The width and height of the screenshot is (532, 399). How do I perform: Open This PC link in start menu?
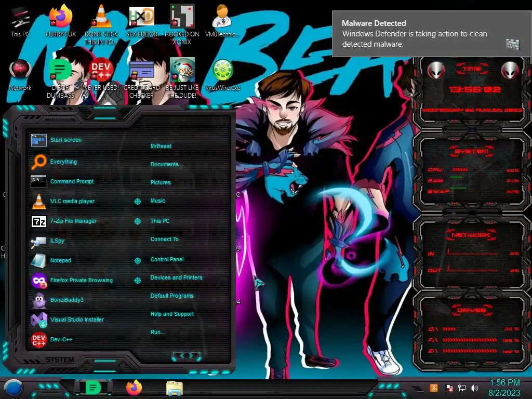tap(160, 220)
